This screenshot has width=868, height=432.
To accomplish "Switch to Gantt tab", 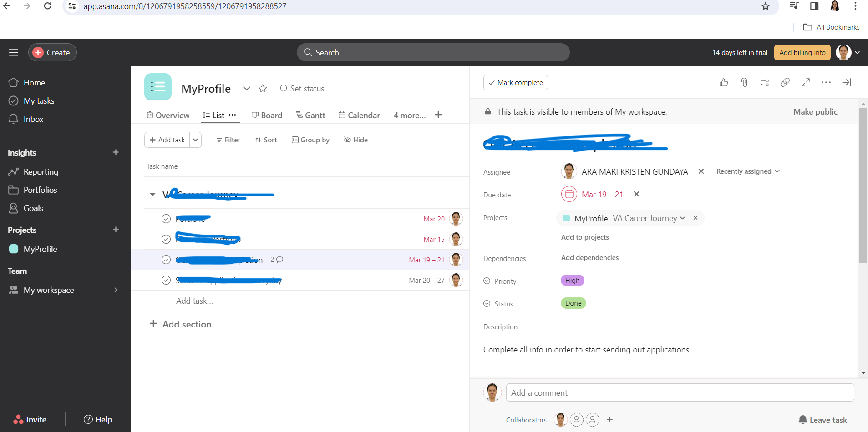I will (x=310, y=116).
